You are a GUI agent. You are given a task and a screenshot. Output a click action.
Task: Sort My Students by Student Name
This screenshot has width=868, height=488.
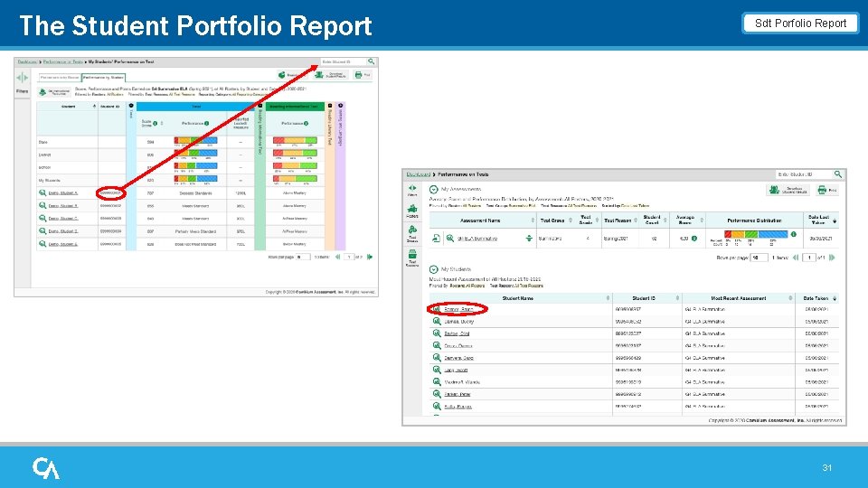(x=609, y=298)
